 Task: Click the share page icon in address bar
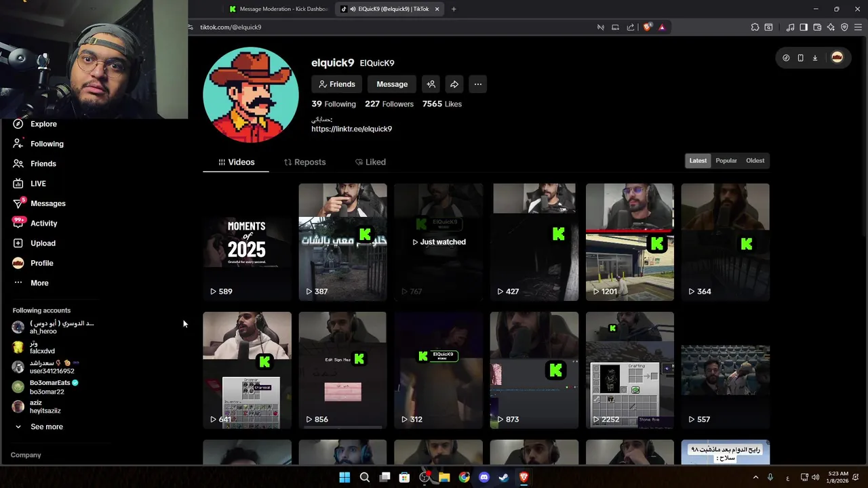631,27
